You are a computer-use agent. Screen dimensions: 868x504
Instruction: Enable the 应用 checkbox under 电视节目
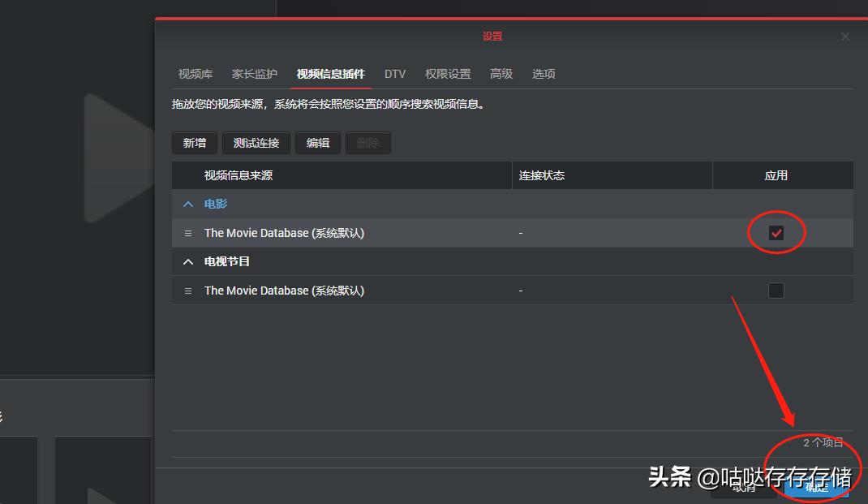(776, 290)
